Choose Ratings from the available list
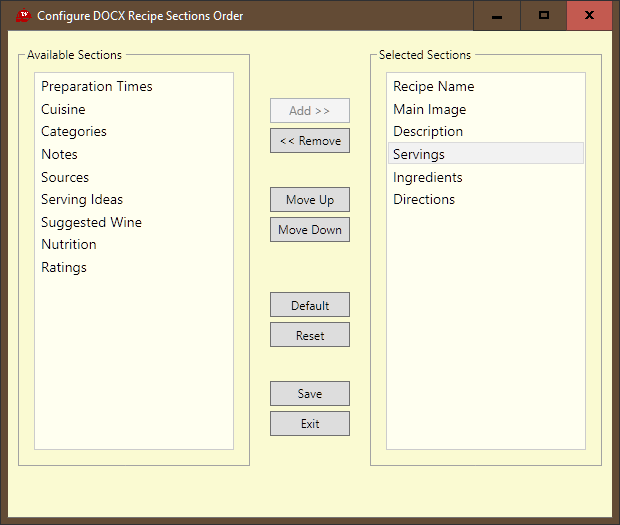 64,267
